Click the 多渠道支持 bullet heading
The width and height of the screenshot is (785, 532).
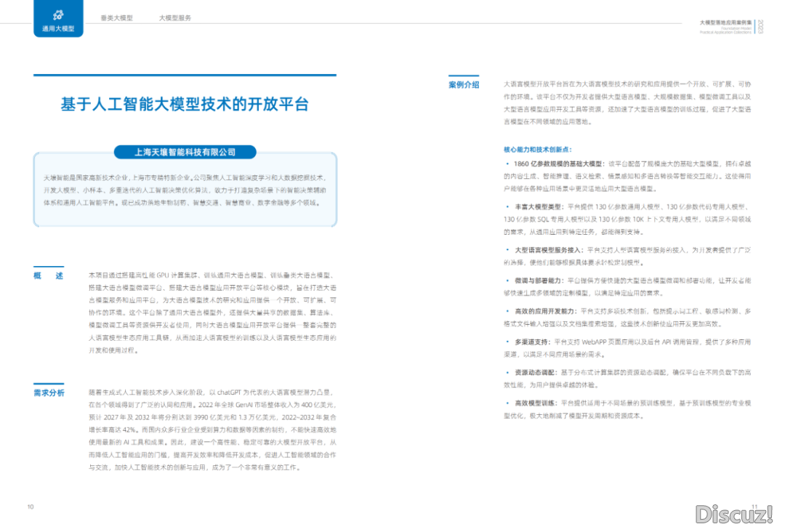[533, 341]
